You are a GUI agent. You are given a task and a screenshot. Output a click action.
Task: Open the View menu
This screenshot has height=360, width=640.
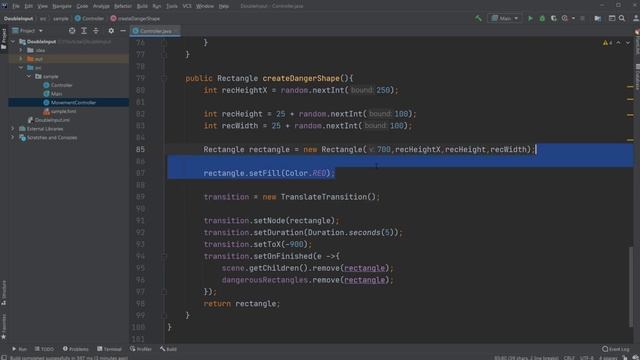tap(42, 6)
